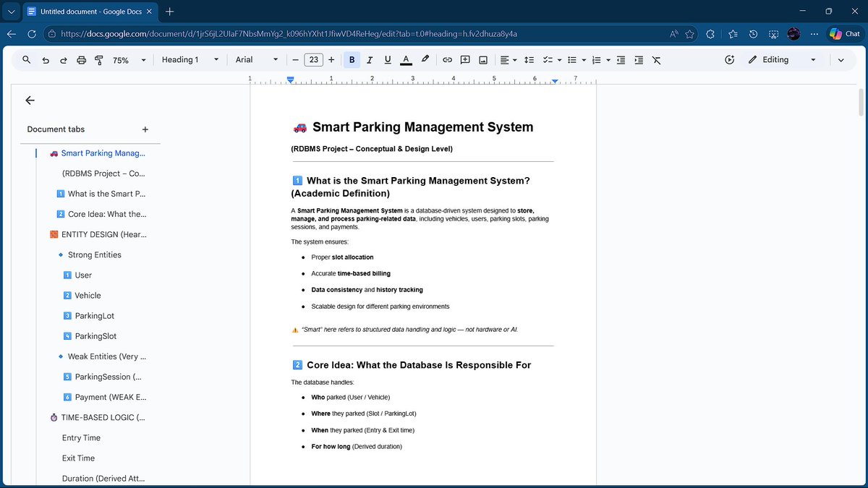Viewport: 868px width, 488px height.
Task: Click the font size field showing 23
Action: point(313,60)
